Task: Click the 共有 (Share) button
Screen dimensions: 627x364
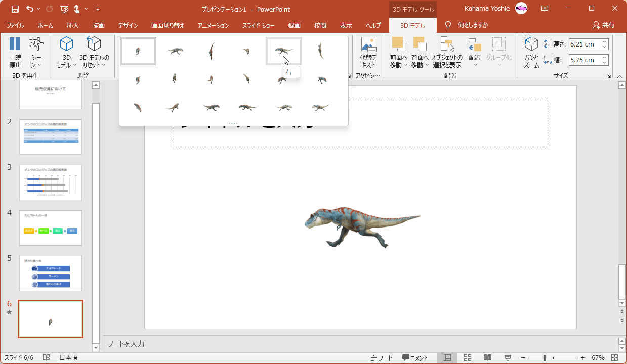Action: (x=603, y=25)
